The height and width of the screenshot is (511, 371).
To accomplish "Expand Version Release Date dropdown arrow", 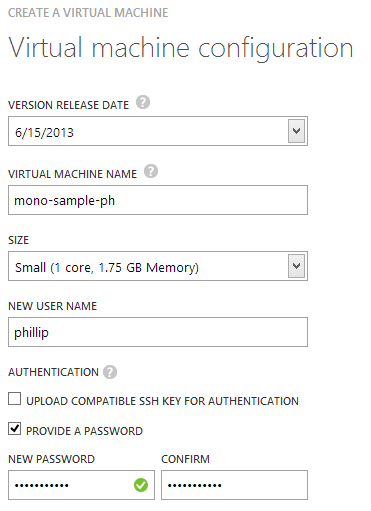I will point(296,131).
